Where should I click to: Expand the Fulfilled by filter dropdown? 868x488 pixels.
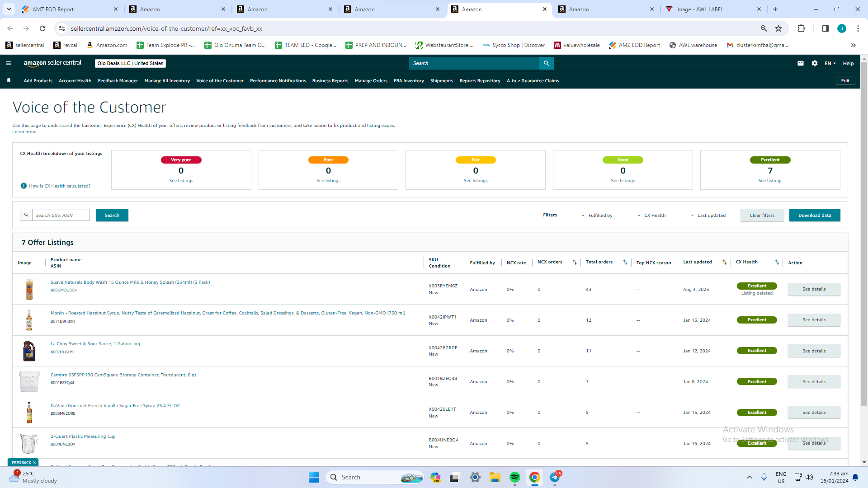(x=597, y=216)
